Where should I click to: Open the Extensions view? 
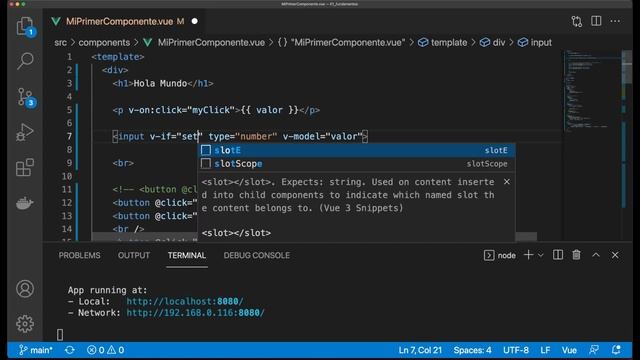[25, 167]
